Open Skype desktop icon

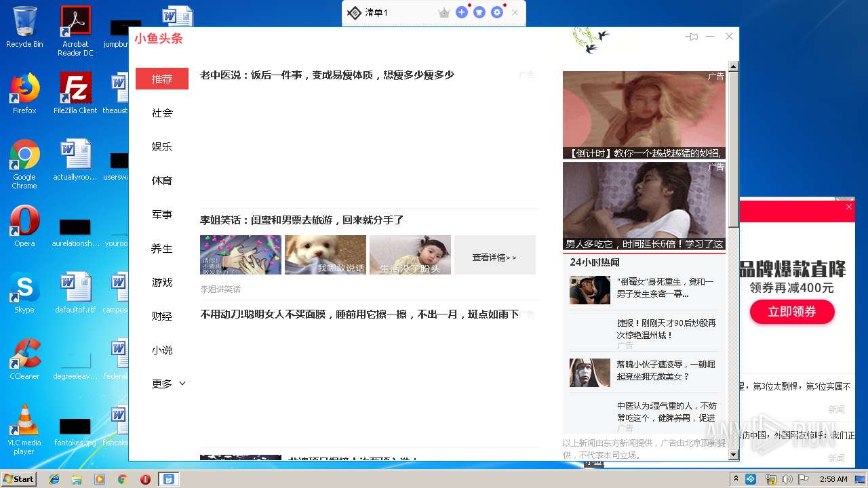[24, 293]
